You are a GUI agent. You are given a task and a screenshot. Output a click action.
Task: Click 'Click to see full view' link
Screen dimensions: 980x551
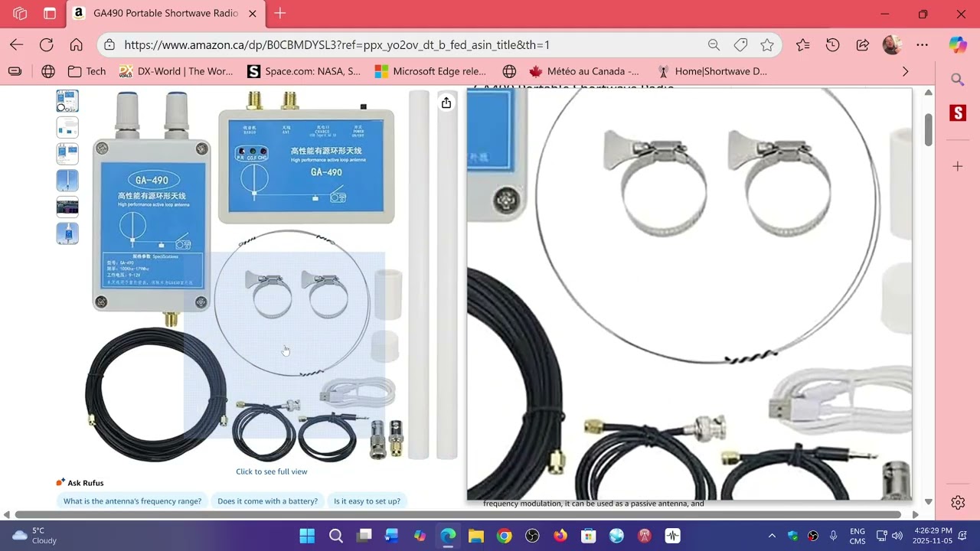click(x=272, y=471)
